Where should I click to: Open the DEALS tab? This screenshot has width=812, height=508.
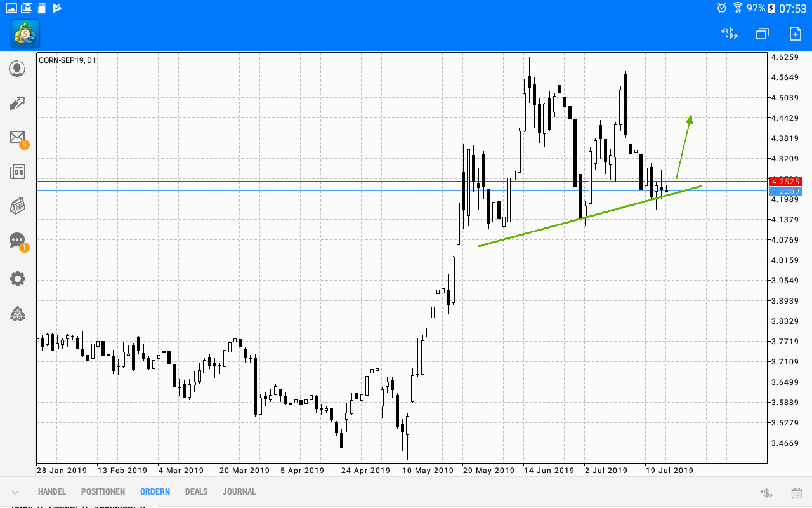[196, 491]
